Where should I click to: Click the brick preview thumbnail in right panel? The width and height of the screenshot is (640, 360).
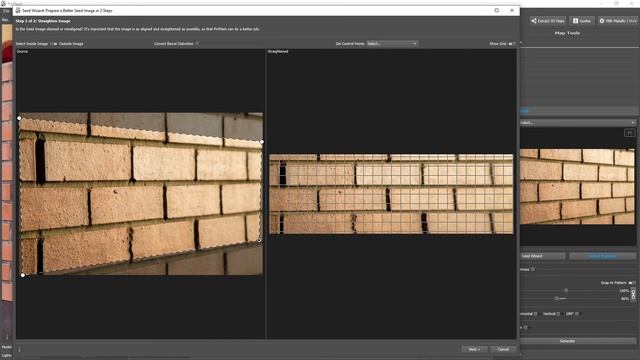pyautogui.click(x=577, y=187)
